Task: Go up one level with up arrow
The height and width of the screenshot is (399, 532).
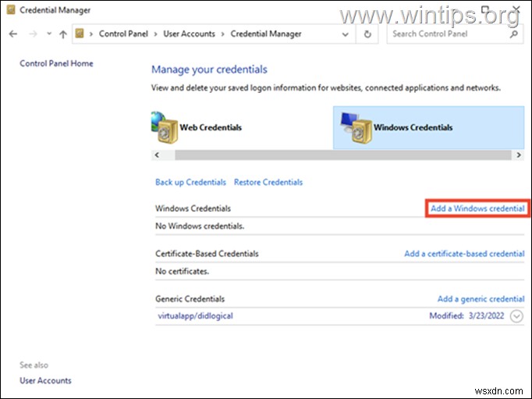Action: pos(63,34)
